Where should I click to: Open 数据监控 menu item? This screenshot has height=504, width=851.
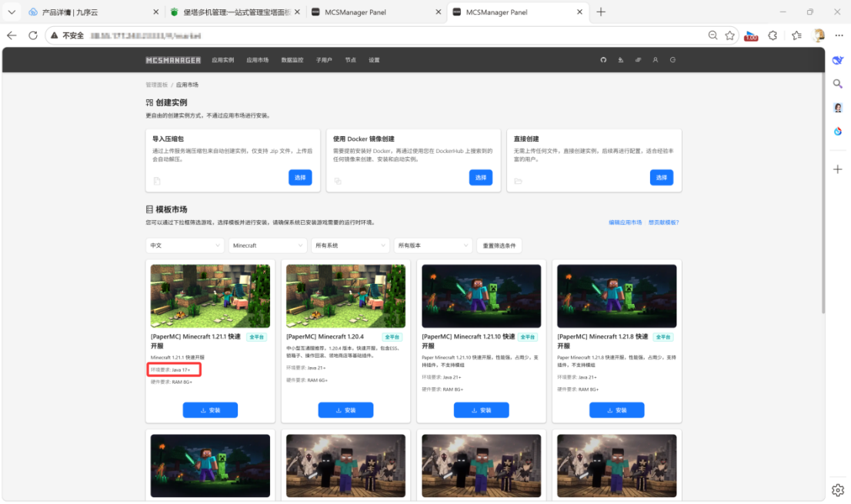pyautogui.click(x=292, y=60)
